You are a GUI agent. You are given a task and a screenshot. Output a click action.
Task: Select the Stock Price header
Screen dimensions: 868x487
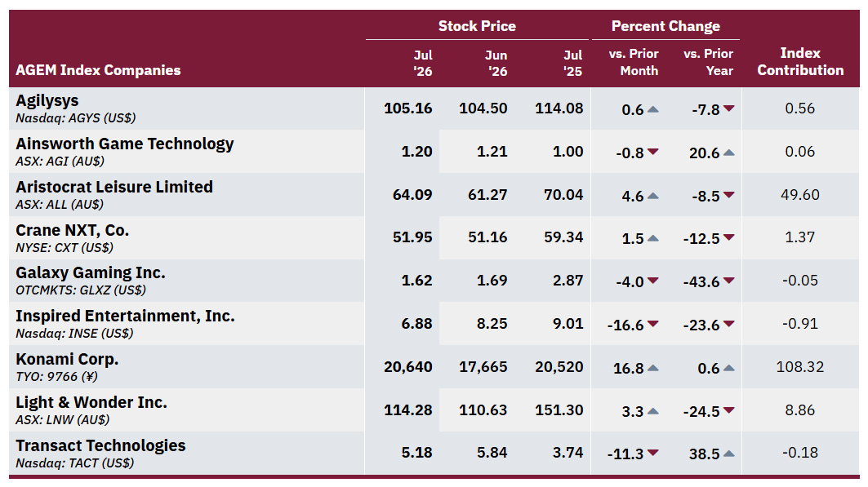477,26
